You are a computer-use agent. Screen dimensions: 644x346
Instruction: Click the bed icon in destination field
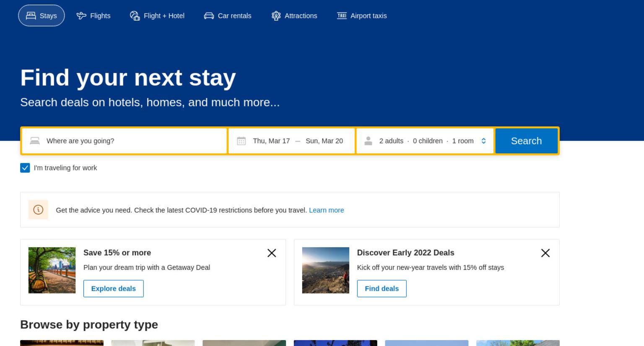click(35, 141)
